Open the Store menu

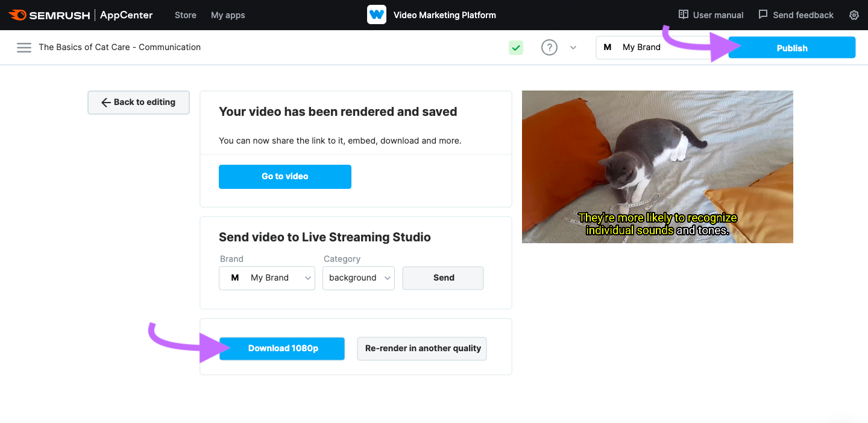[186, 15]
